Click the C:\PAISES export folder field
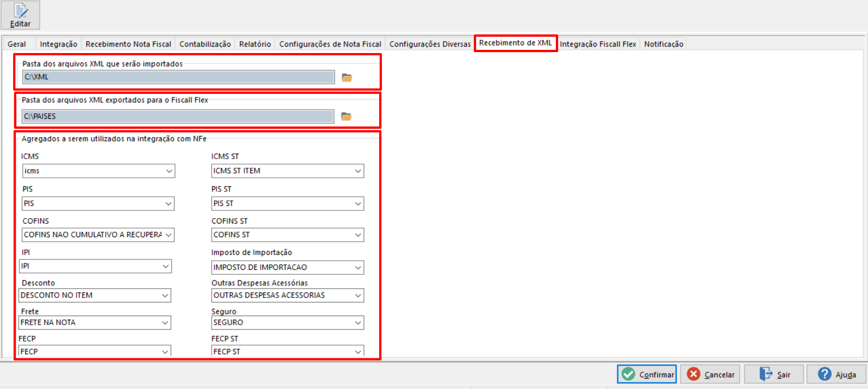 coord(178,117)
